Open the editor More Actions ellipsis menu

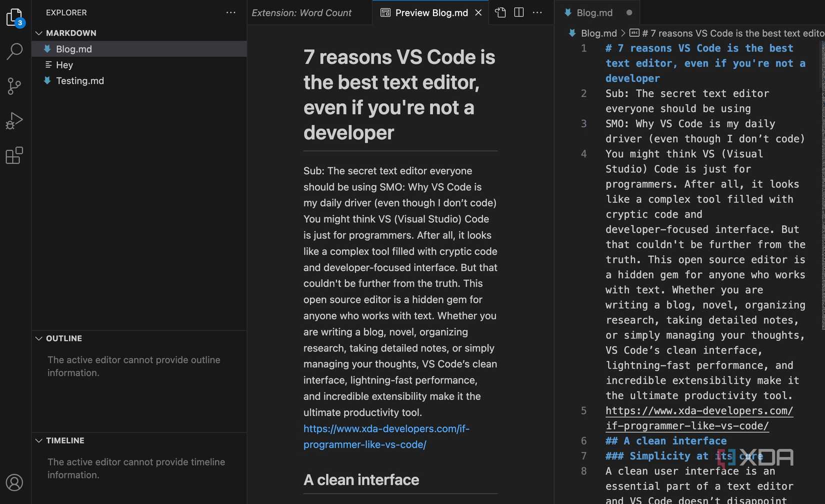537,12
